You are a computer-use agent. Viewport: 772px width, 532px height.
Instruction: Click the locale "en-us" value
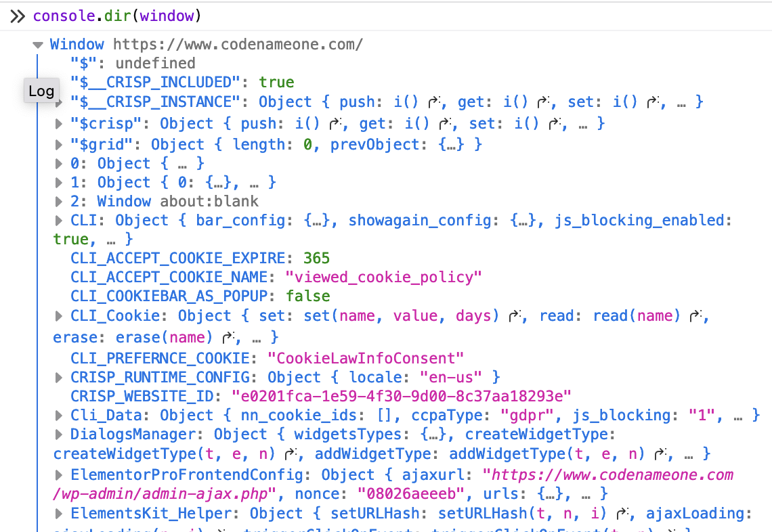451,378
